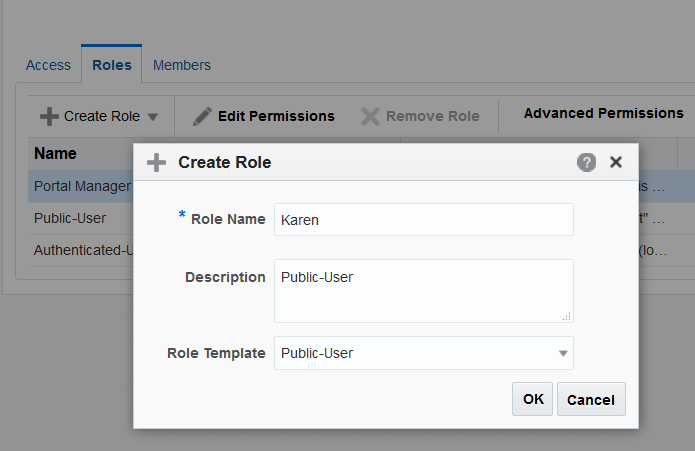Click the pencil Edit Permissions icon
The image size is (695, 451).
tap(202, 116)
